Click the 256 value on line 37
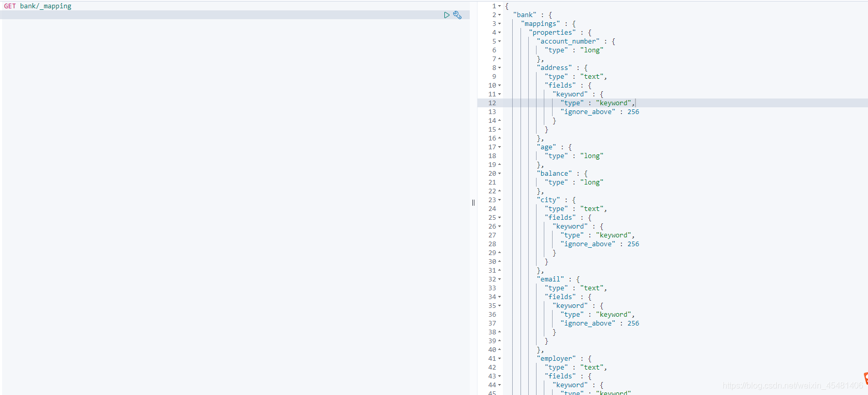Screen dimensions: 868x395 pos(633,323)
